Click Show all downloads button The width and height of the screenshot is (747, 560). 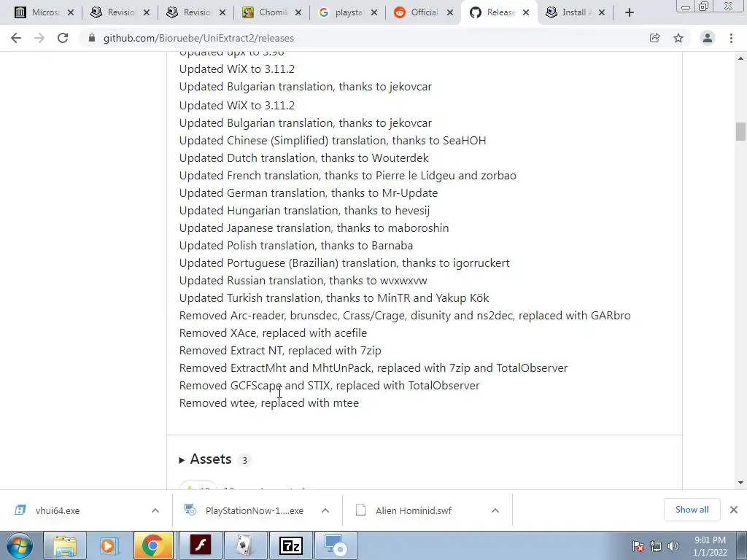pos(692,510)
